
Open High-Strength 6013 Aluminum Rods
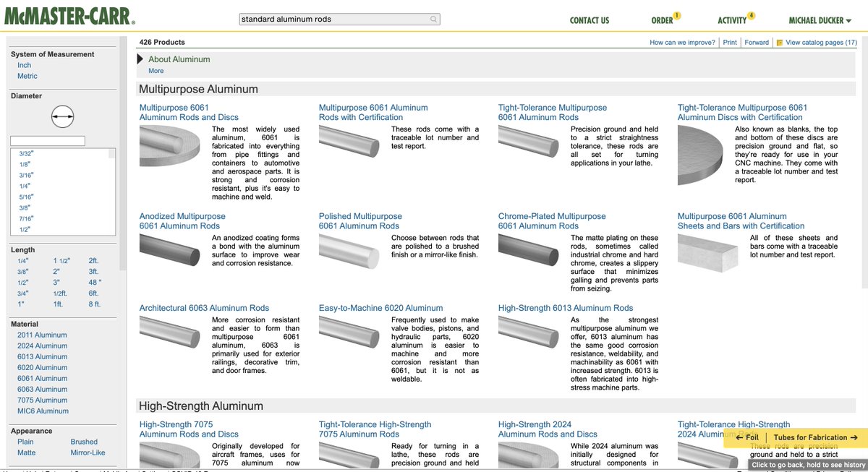click(x=566, y=308)
